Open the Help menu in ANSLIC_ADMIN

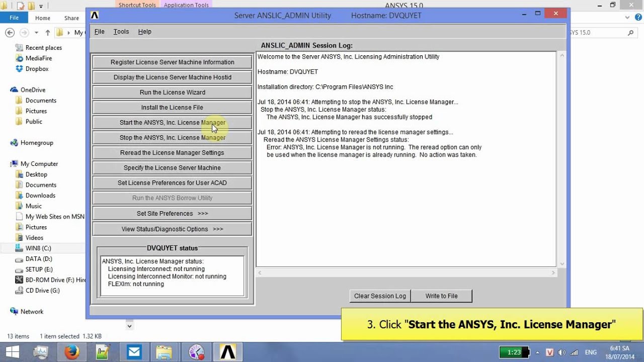pyautogui.click(x=144, y=32)
